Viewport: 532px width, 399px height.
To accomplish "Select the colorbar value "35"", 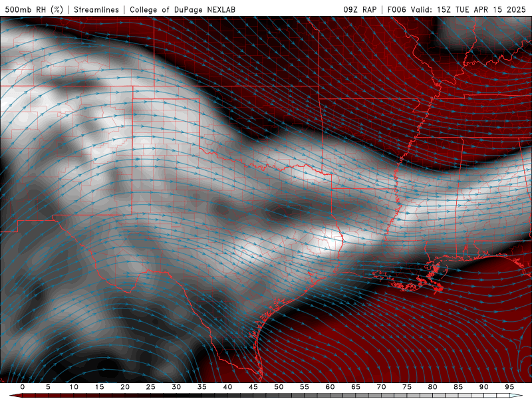I will pos(202,387).
